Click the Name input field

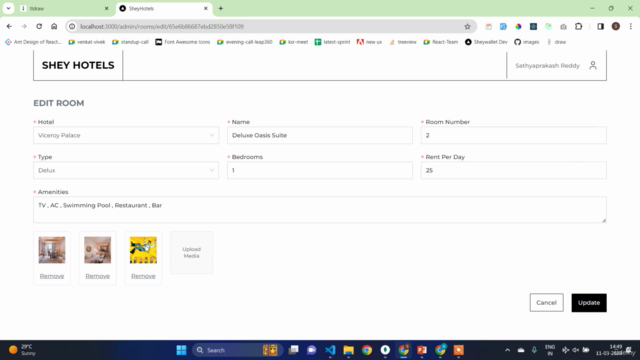click(320, 135)
